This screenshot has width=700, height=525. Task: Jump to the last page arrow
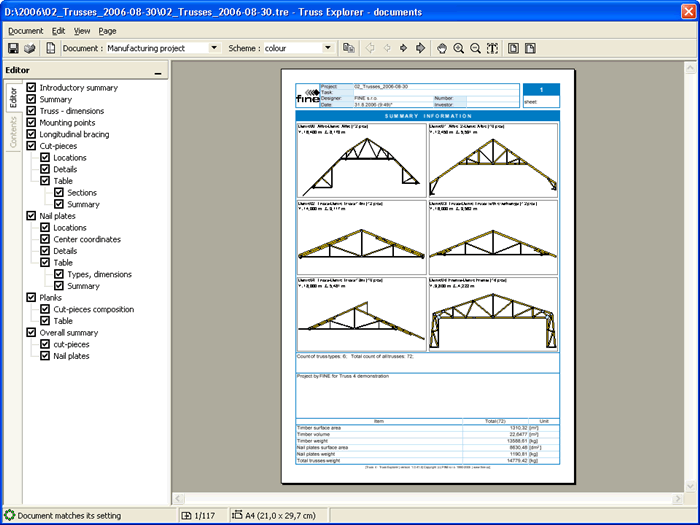421,48
